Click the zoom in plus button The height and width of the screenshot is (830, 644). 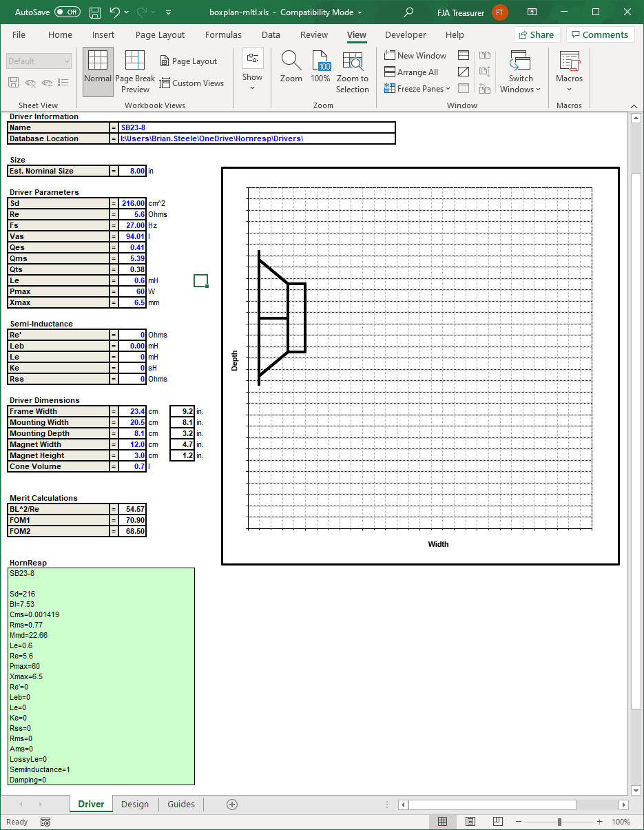click(600, 822)
